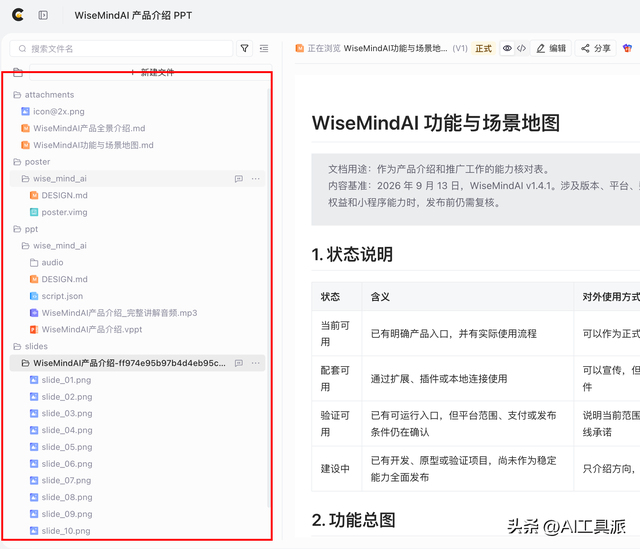Click heading 1. 状态说明
640x549 pixels.
click(352, 254)
